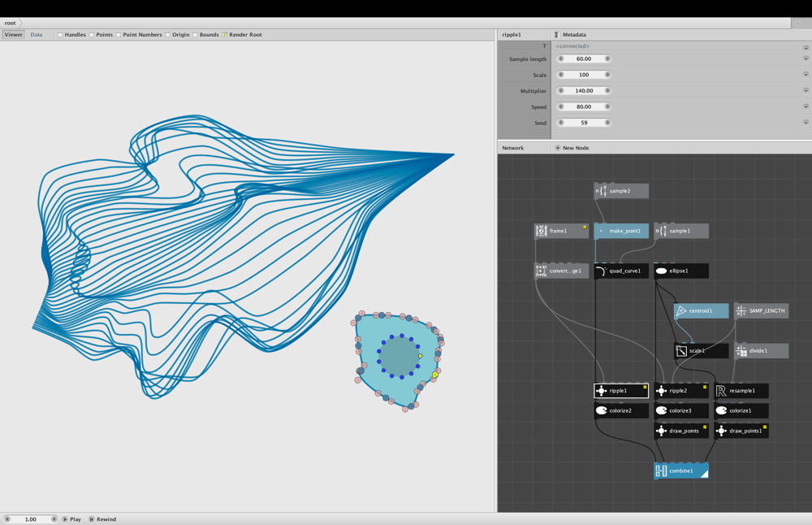This screenshot has width=812, height=525.
Task: Click the Metadata button
Action: (x=570, y=35)
